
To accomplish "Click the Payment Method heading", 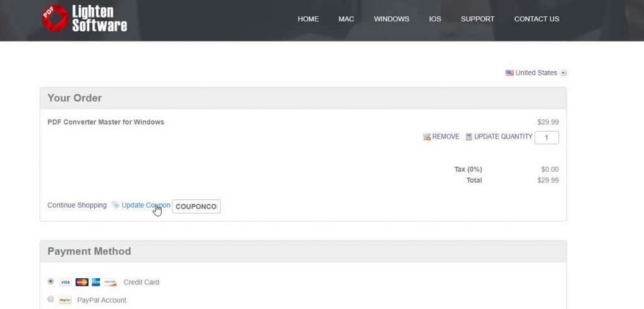I will point(89,251).
